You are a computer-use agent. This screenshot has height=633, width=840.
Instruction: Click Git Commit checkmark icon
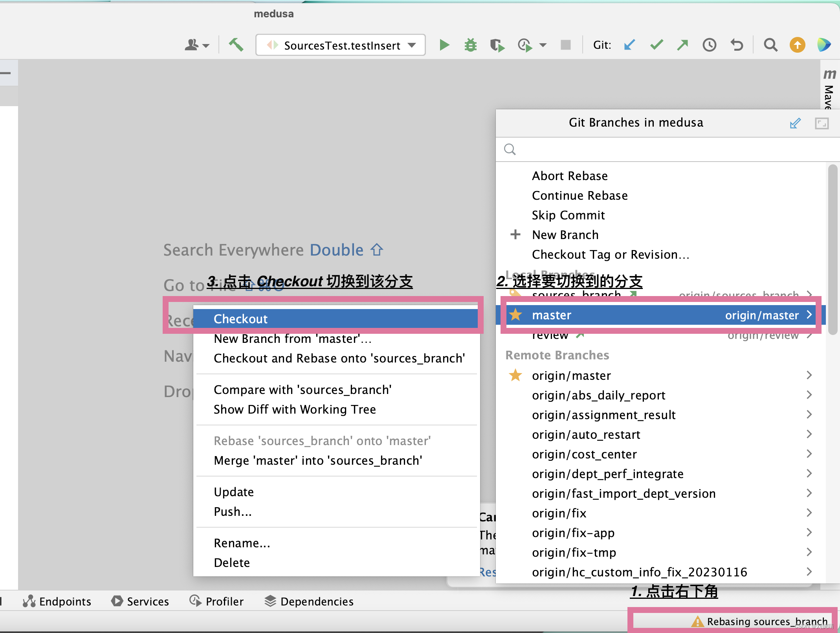pos(656,45)
